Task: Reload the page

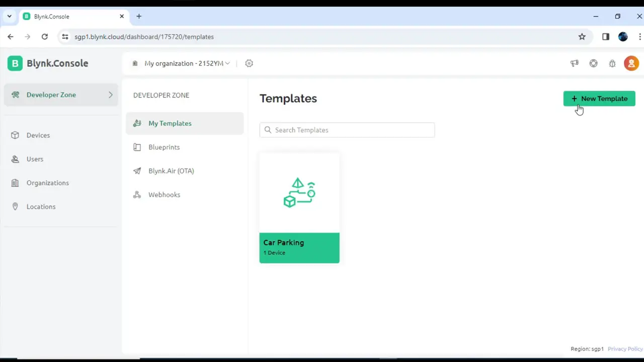Action: click(45, 37)
